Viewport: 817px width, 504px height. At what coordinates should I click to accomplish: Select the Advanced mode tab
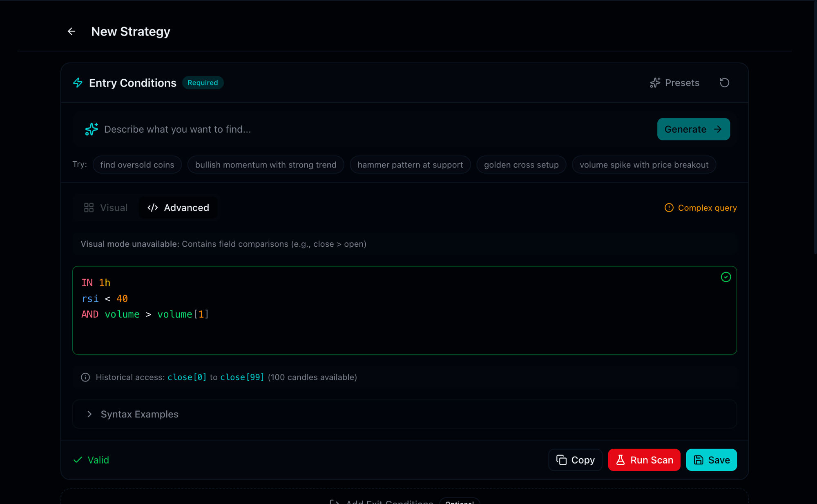point(179,207)
